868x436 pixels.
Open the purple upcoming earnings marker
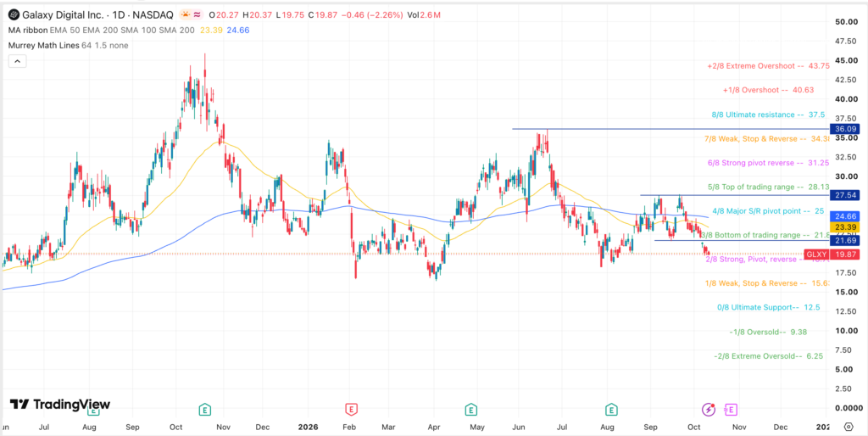point(731,410)
